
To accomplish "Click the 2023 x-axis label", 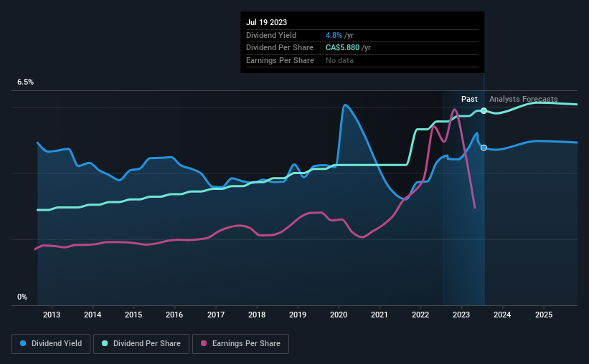I will 461,315.
